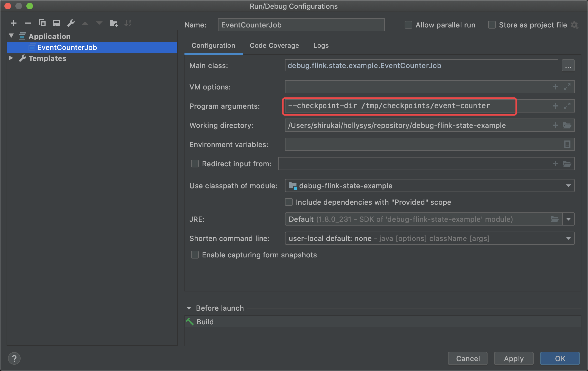Select EventCounterJob in the configuration tree
The image size is (588, 371).
tap(93, 47)
